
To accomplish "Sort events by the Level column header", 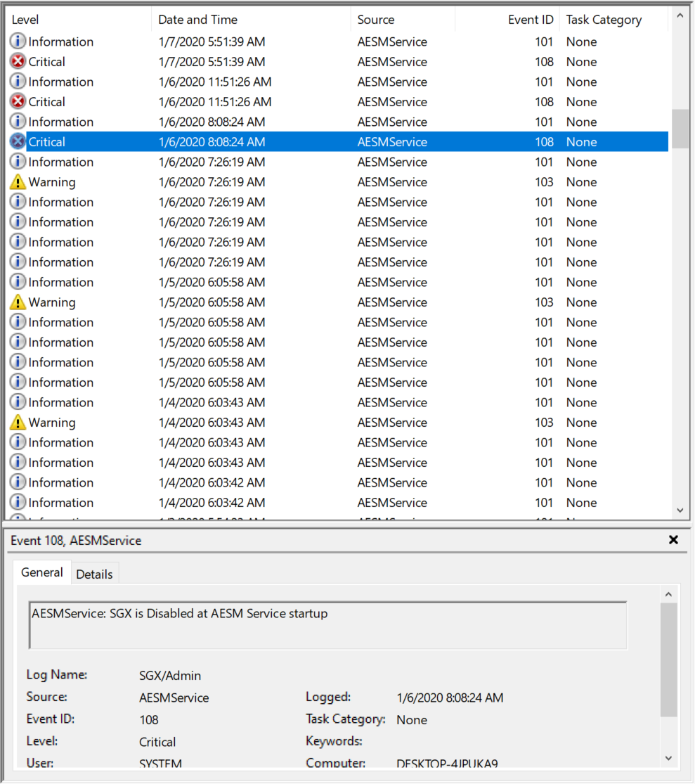I will [78, 20].
